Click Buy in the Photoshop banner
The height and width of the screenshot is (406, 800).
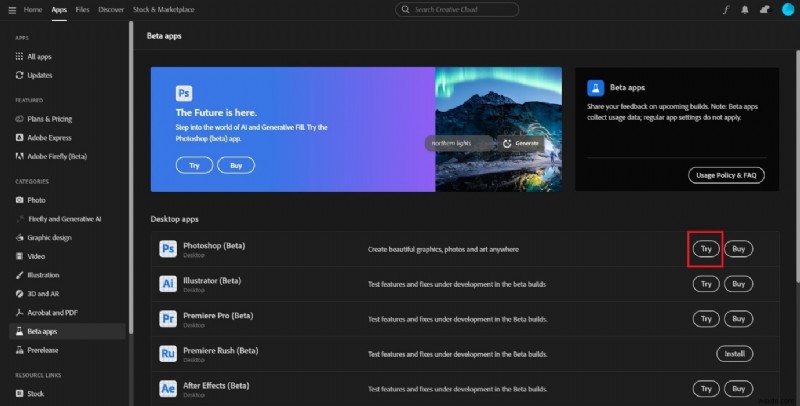click(236, 165)
